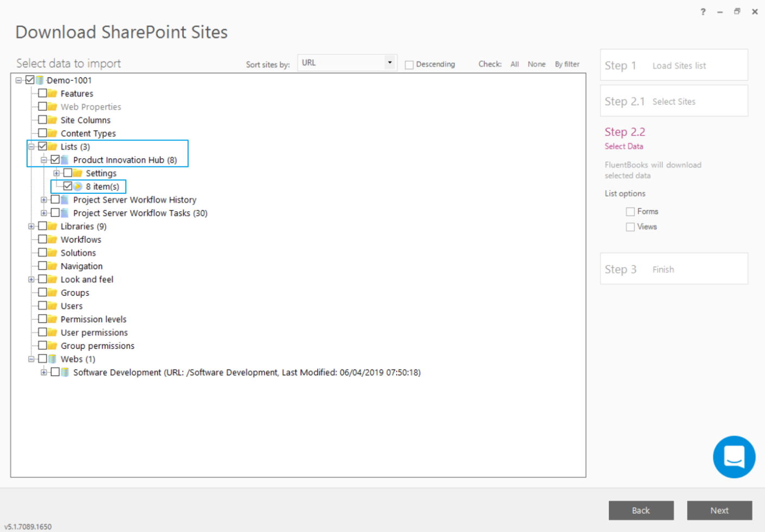Select the Software Development web row text

[x=247, y=372]
